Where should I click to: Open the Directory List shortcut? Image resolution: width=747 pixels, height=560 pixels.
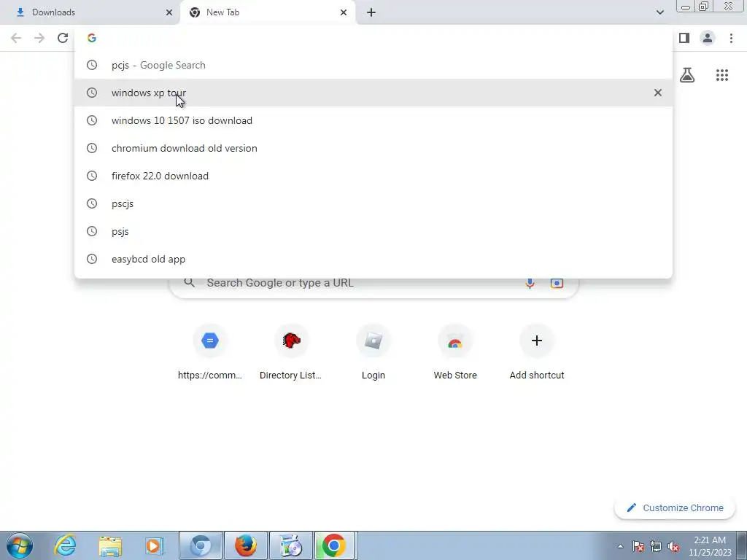coord(291,352)
